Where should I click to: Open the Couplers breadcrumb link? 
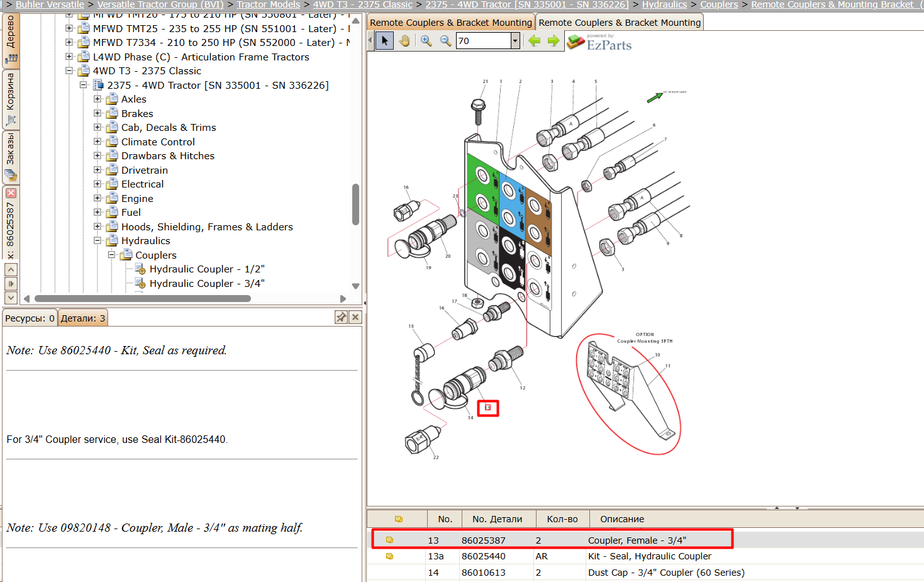(719, 4)
